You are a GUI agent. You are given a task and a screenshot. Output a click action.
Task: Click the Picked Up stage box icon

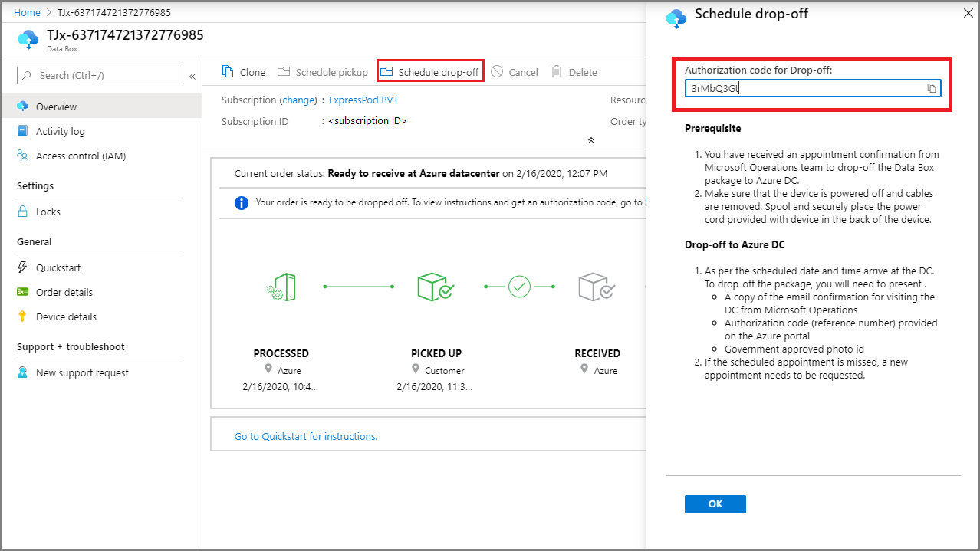(436, 287)
